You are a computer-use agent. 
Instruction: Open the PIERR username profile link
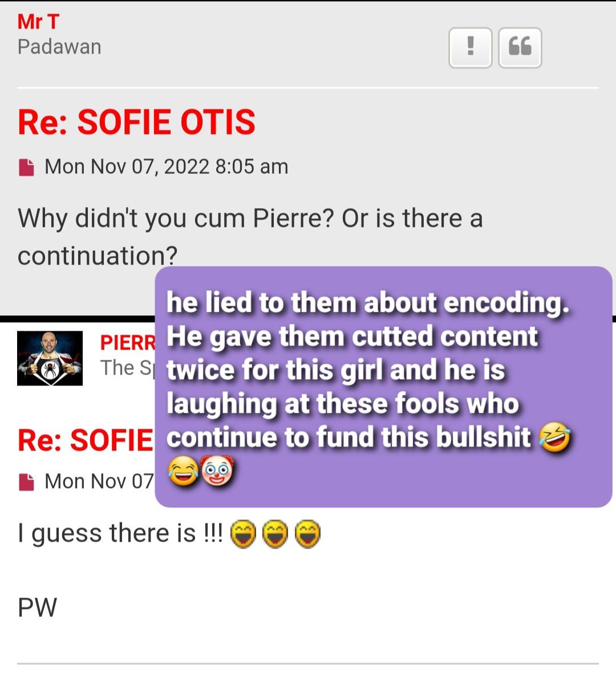coord(128,343)
